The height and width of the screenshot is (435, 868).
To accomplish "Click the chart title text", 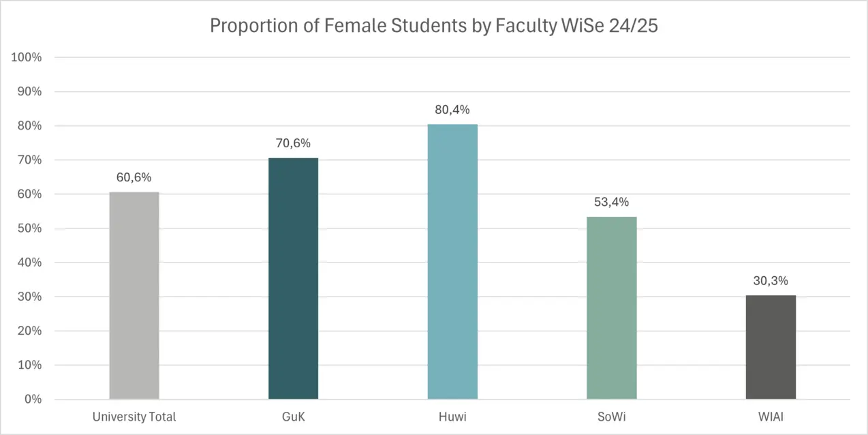I will tap(433, 26).
